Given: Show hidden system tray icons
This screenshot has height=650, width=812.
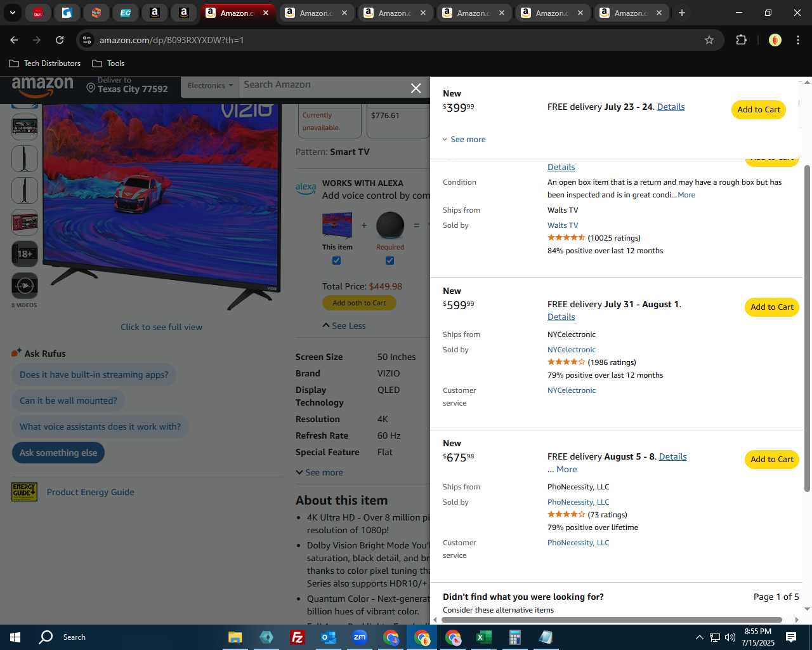Looking at the screenshot, I should tap(699, 637).
